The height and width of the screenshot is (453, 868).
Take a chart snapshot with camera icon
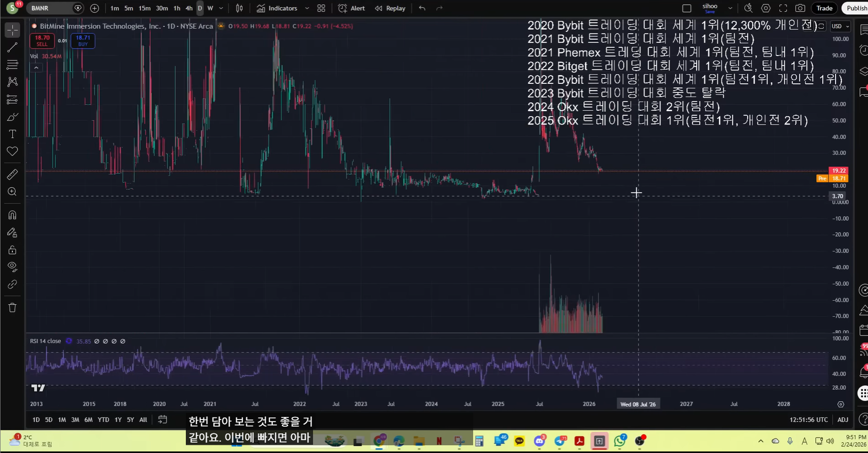coord(800,8)
